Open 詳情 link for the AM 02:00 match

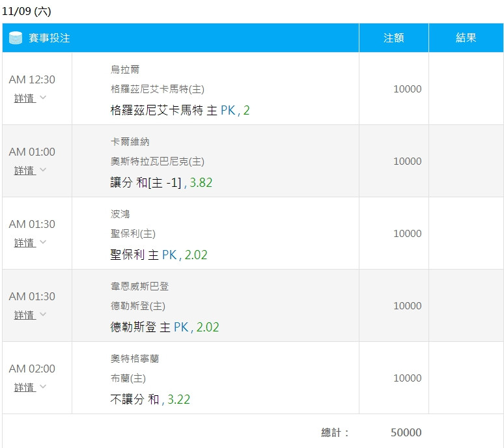(x=25, y=387)
